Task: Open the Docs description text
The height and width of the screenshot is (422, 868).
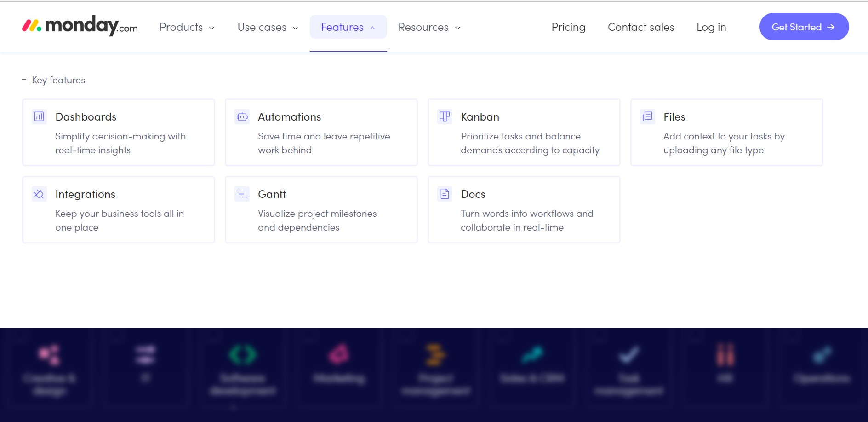Action: [527, 220]
